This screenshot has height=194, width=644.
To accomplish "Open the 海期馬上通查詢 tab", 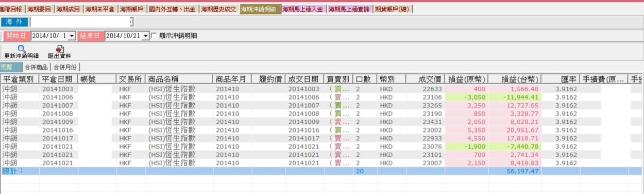I will tap(349, 9).
